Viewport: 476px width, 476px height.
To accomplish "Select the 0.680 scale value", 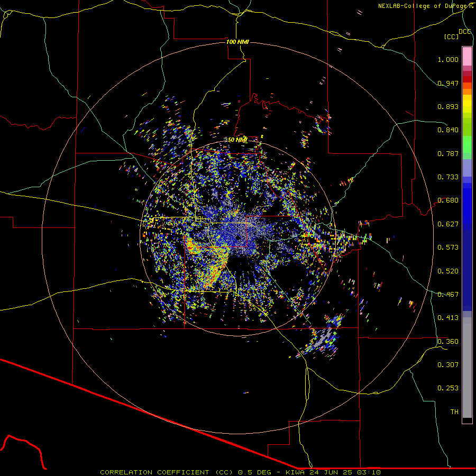I will pyautogui.click(x=448, y=200).
